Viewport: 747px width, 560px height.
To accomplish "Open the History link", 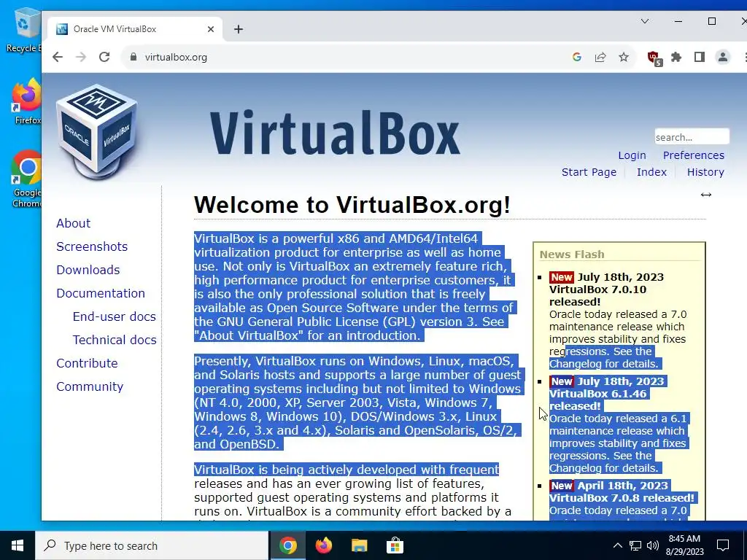I will (x=705, y=172).
